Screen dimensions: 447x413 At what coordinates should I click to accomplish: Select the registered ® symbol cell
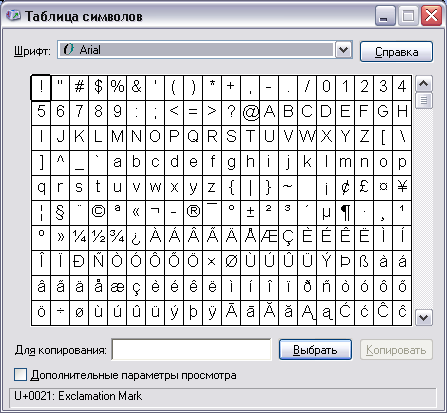[x=193, y=213]
